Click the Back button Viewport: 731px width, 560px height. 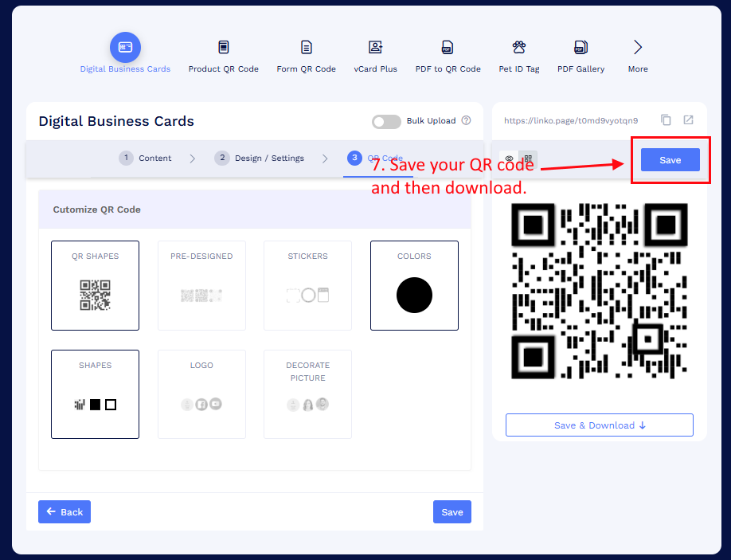tap(64, 511)
